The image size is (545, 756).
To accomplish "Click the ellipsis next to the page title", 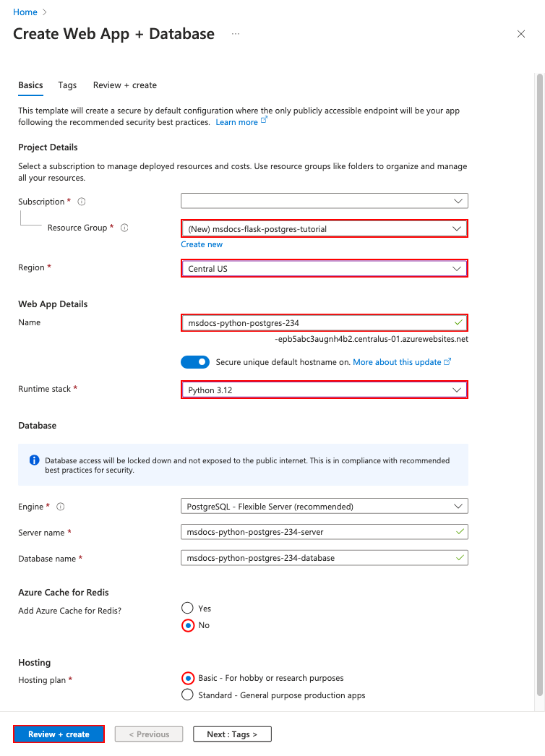I will click(236, 34).
